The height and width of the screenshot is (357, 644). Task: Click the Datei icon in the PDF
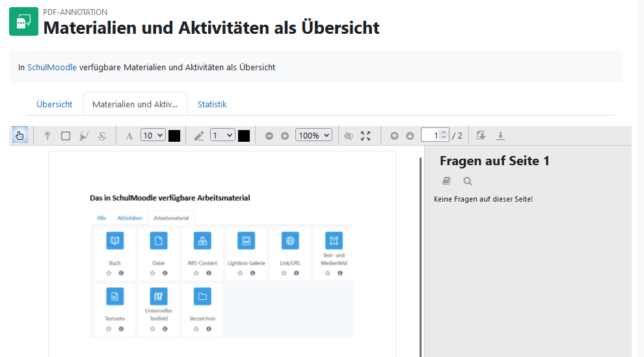pyautogui.click(x=159, y=241)
